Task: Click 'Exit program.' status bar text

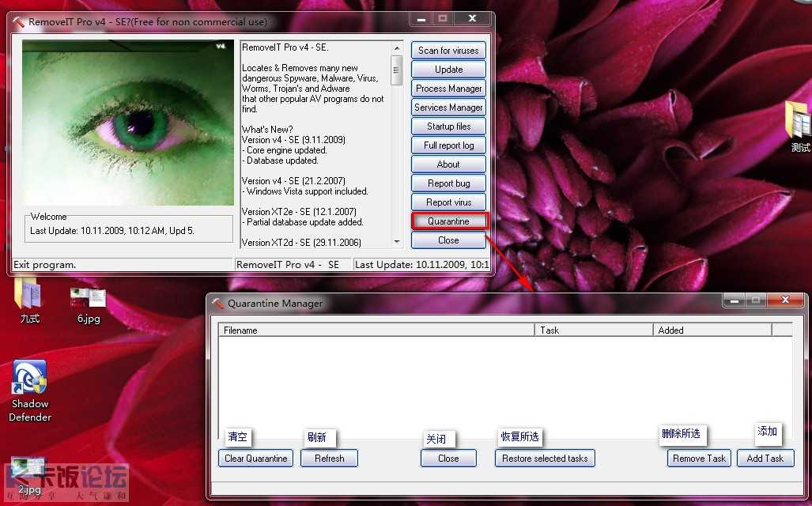Action: tap(44, 265)
